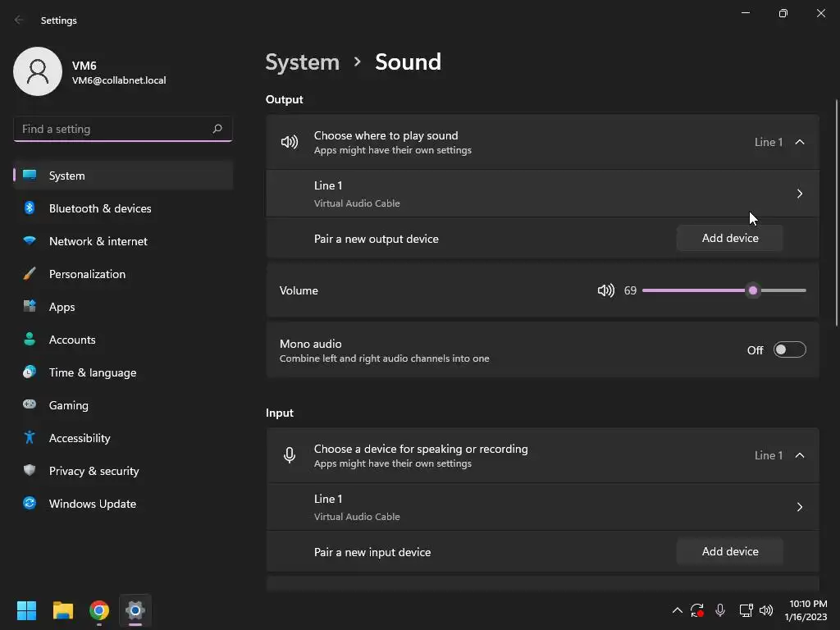The width and height of the screenshot is (840, 630).
Task: Show hidden tray icons chevron
Action: coord(677,610)
